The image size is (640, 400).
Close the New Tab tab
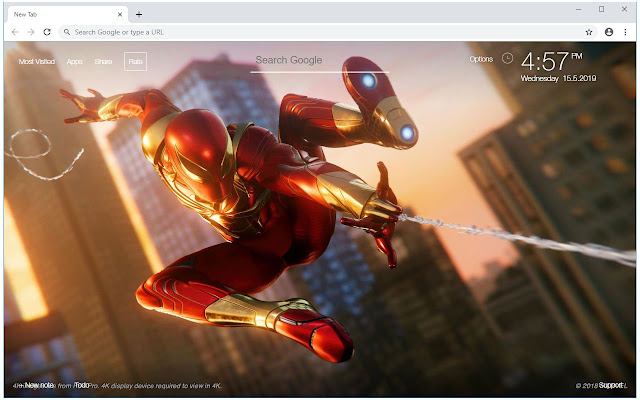pyautogui.click(x=120, y=14)
